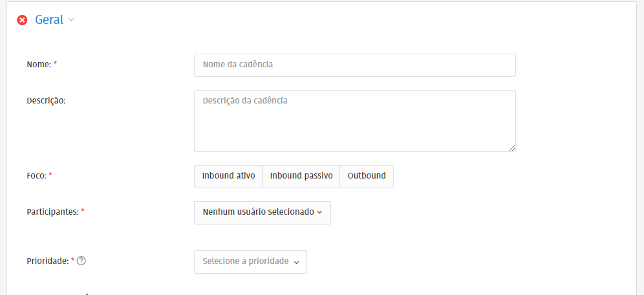Screen dimensions: 644x295
Task: Click the Descrição field label
Action: (46, 100)
